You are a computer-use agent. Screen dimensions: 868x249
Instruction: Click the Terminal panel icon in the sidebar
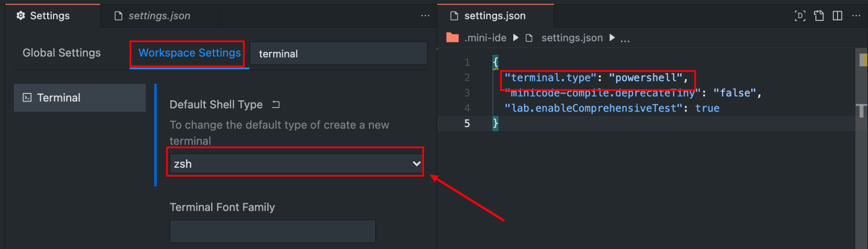pyautogui.click(x=27, y=98)
